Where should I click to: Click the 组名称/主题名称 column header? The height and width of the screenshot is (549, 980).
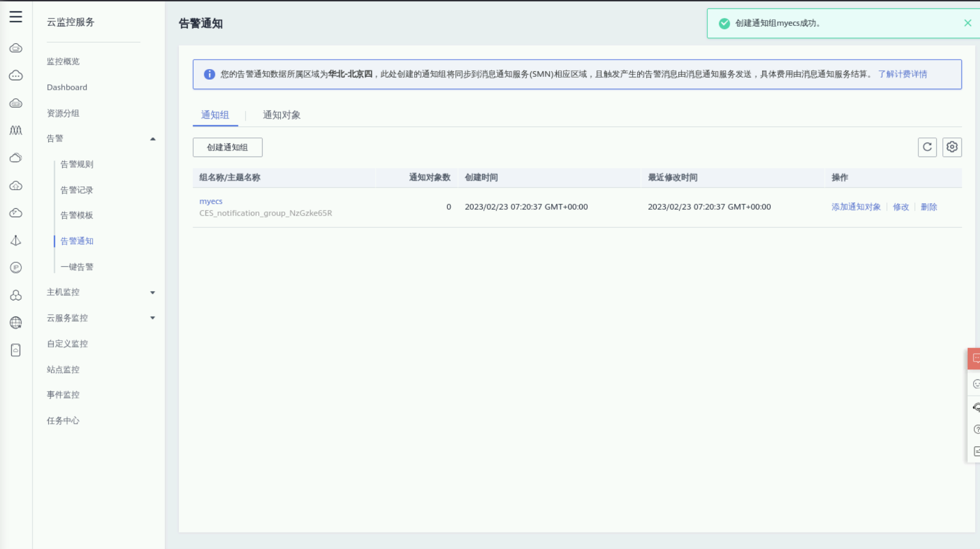coord(230,177)
